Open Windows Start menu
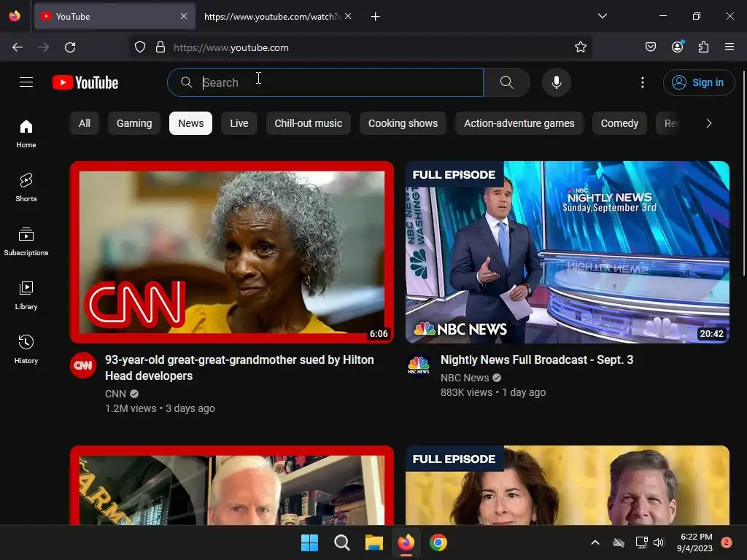747x560 pixels. pyautogui.click(x=309, y=542)
